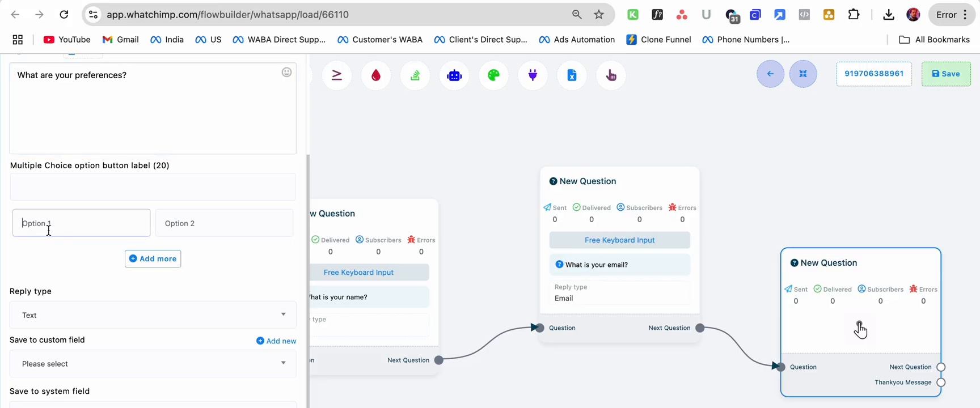The height and width of the screenshot is (408, 980).
Task: Click the round collapse view button
Action: pyautogui.click(x=803, y=74)
